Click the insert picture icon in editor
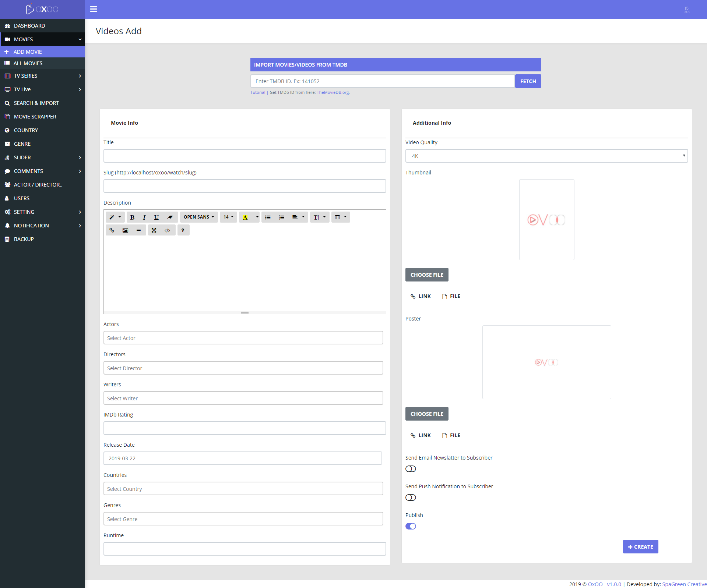Viewport: 707px width, 588px height. click(x=125, y=230)
